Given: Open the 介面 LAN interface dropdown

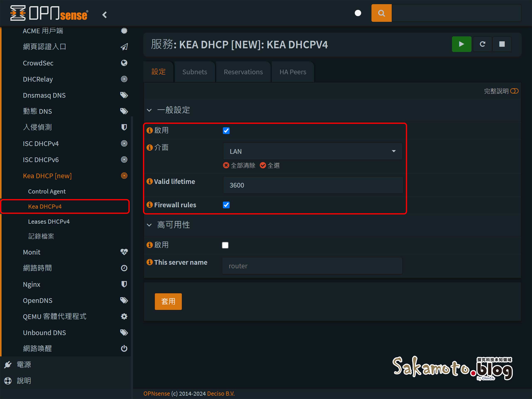Looking at the screenshot, I should click(x=312, y=151).
